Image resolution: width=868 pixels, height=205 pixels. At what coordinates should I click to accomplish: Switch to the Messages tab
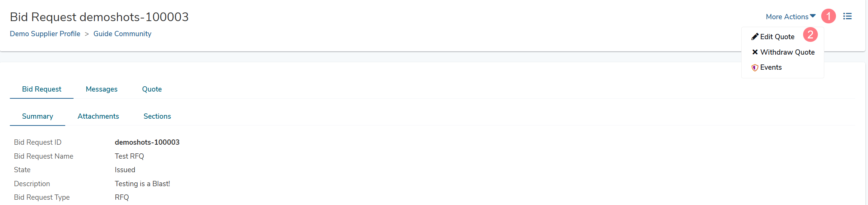tap(101, 89)
